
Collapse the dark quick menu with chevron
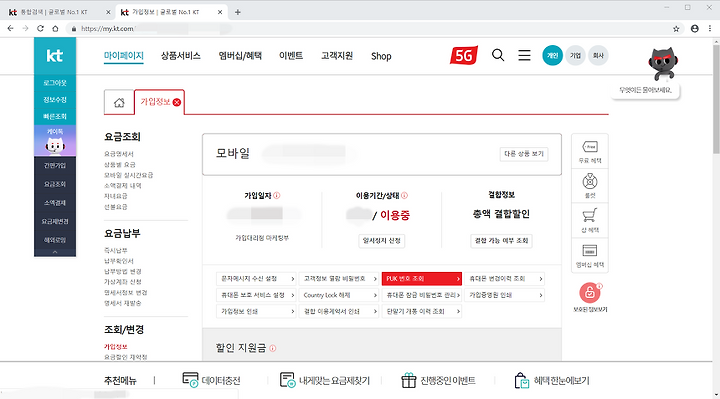(55, 252)
